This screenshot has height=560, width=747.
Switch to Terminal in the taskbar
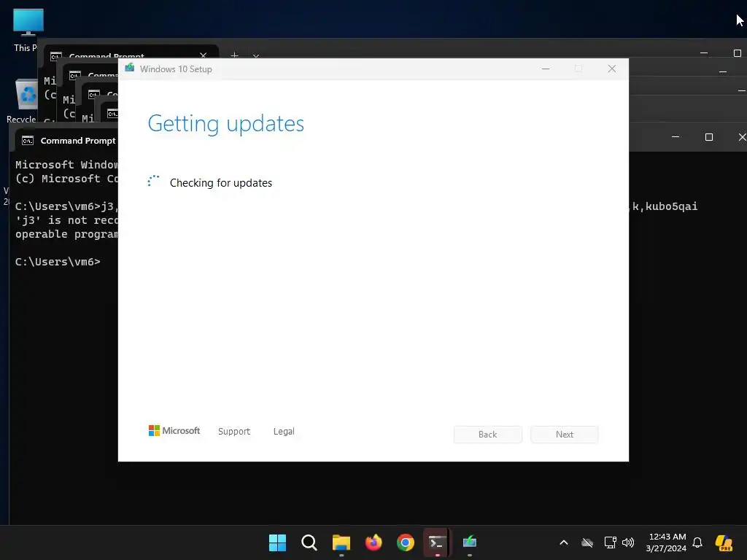(x=438, y=542)
